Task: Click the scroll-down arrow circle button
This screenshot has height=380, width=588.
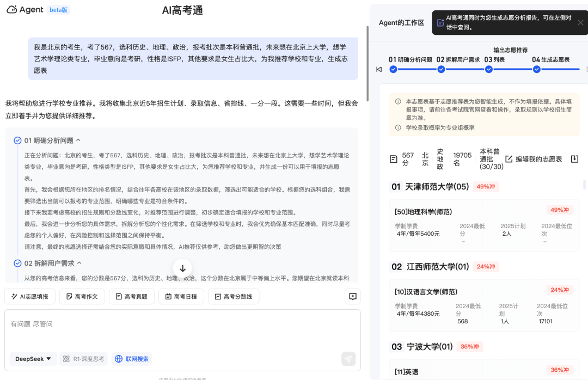Action: tap(182, 268)
